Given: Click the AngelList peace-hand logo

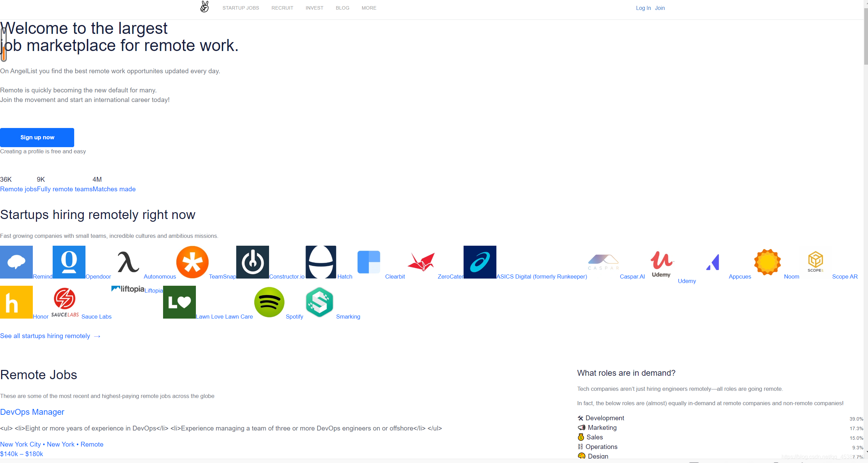Looking at the screenshot, I should [204, 7].
